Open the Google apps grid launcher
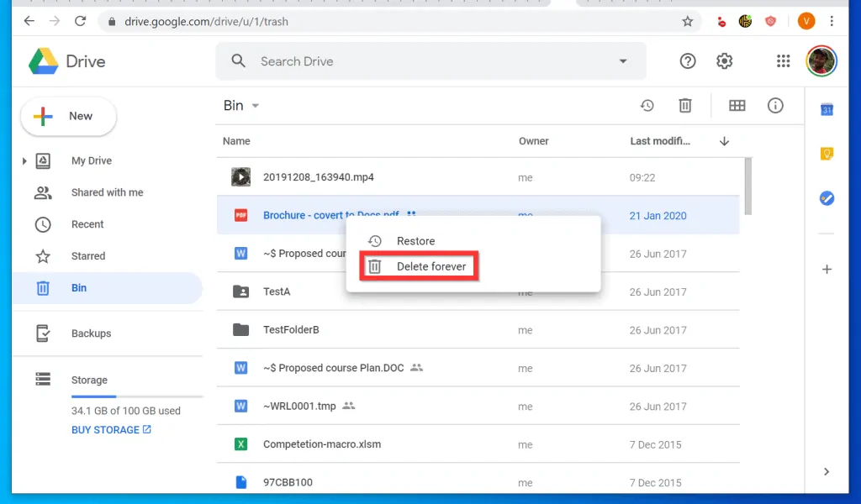Image resolution: width=861 pixels, height=504 pixels. click(783, 61)
